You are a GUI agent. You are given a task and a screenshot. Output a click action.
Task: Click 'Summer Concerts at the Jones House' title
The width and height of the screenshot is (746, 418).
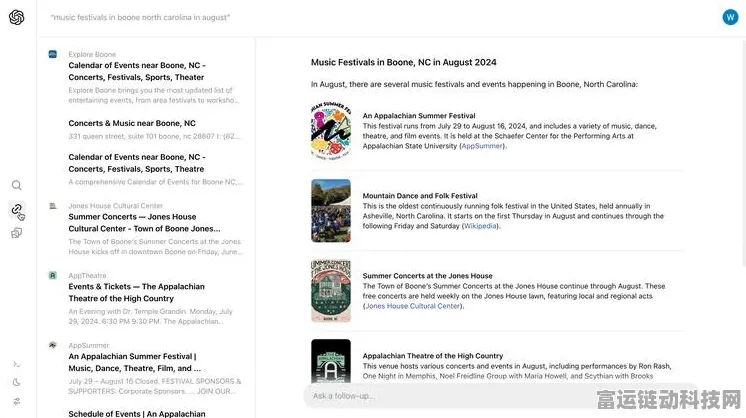[x=427, y=276]
